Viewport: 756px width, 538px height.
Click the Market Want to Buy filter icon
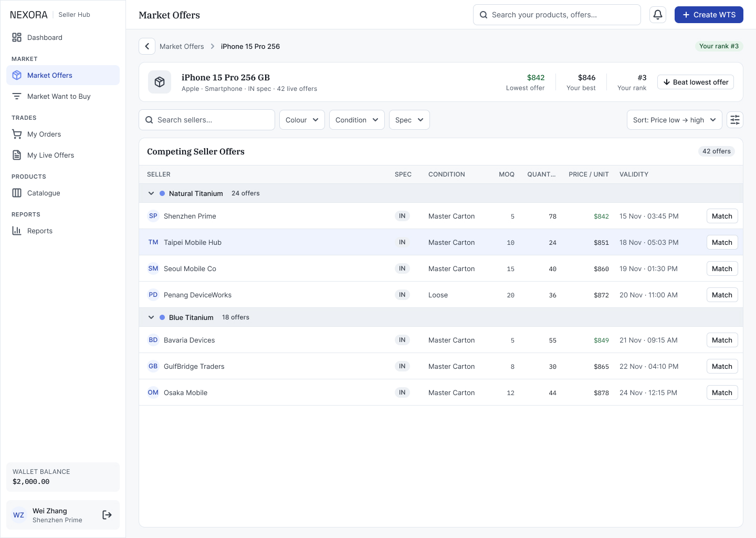17,96
